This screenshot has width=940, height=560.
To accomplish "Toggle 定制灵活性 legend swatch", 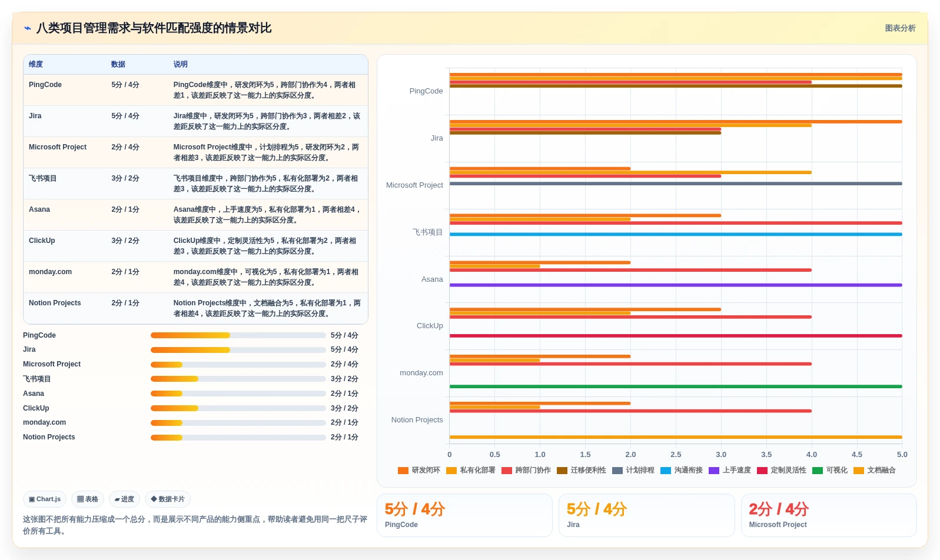I will point(762,471).
